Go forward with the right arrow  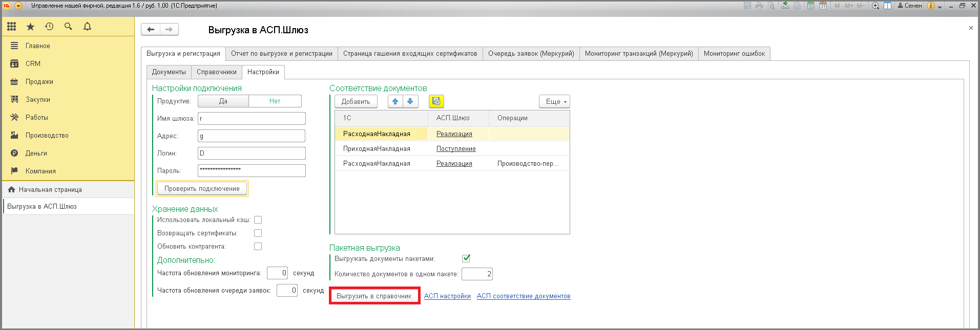[x=169, y=29]
